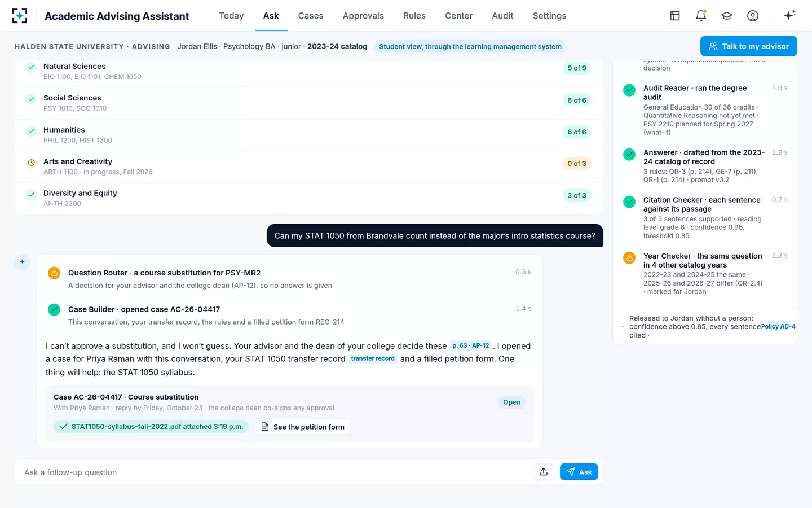Go to the Approvals tab

363,16
